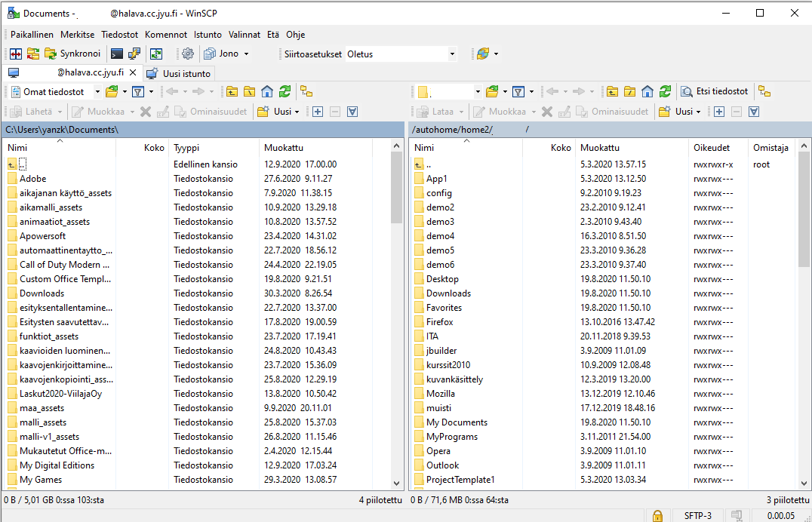
Task: Open the terminal console icon in toolbar
Action: tap(117, 54)
